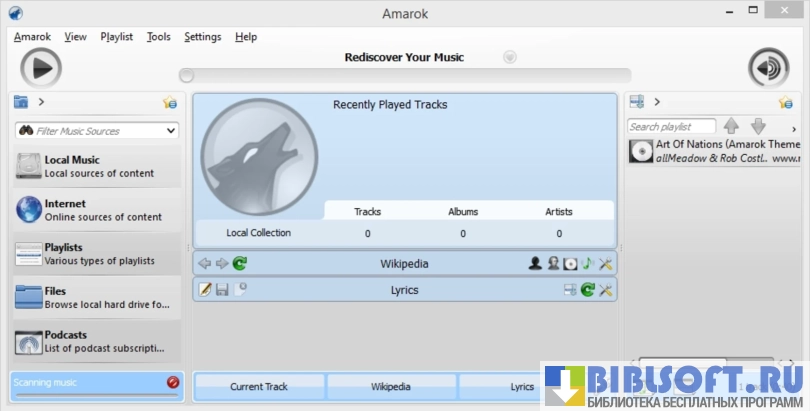Open Wikipedia applet settings wrench
Screen dimensions: 810x411
pyautogui.click(x=605, y=264)
